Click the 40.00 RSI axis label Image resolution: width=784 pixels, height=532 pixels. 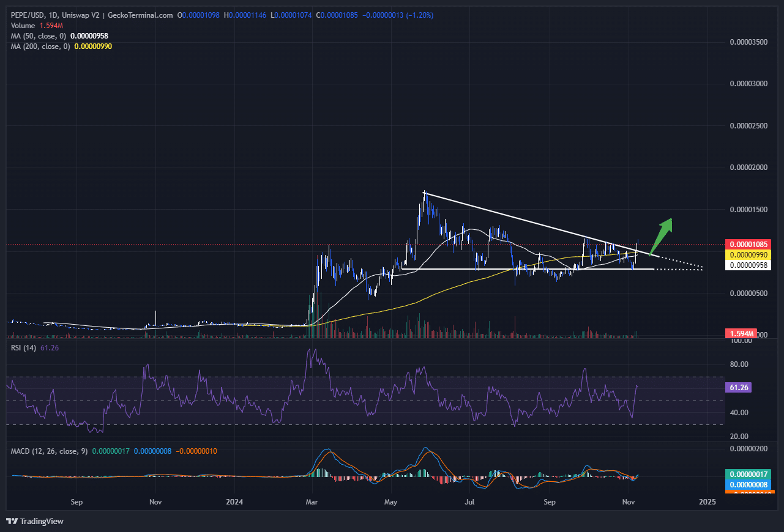738,412
